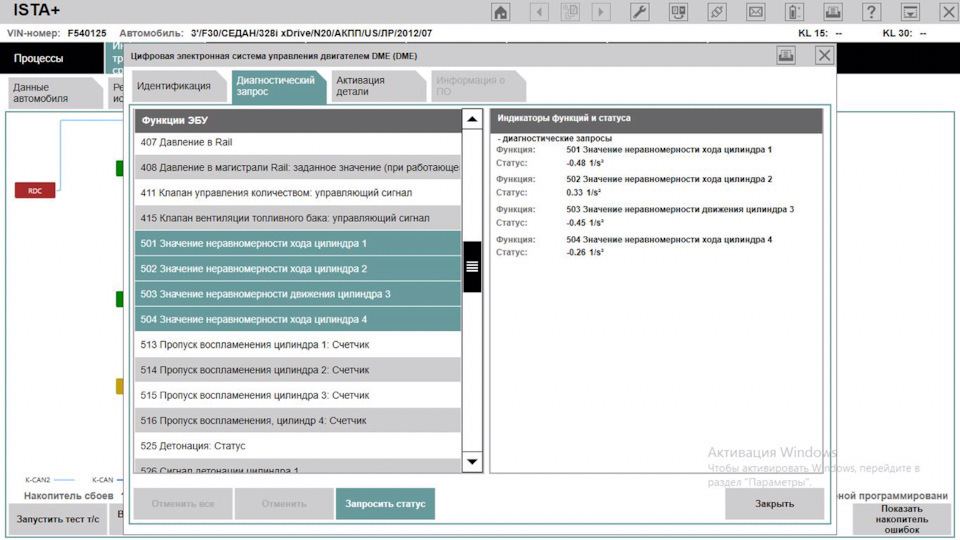The image size is (960, 540).
Task: Click Показать накопитель ошибок button
Action: pyautogui.click(x=902, y=519)
